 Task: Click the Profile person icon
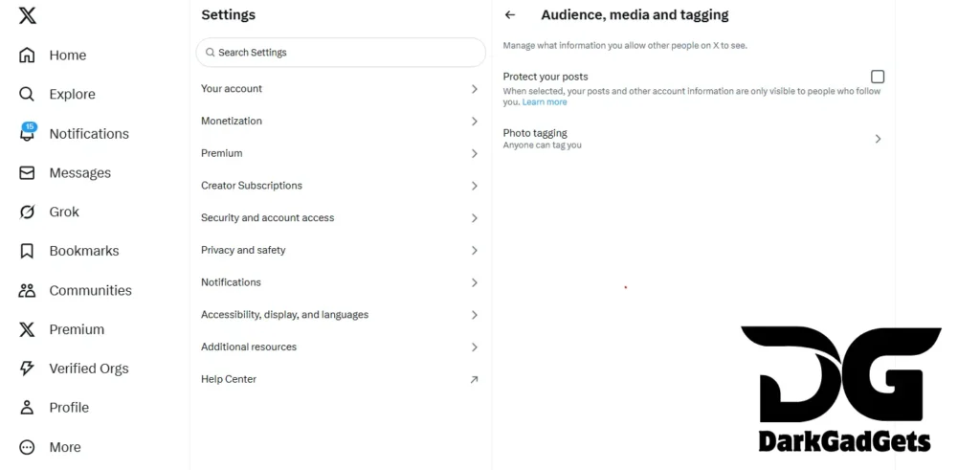click(x=27, y=408)
